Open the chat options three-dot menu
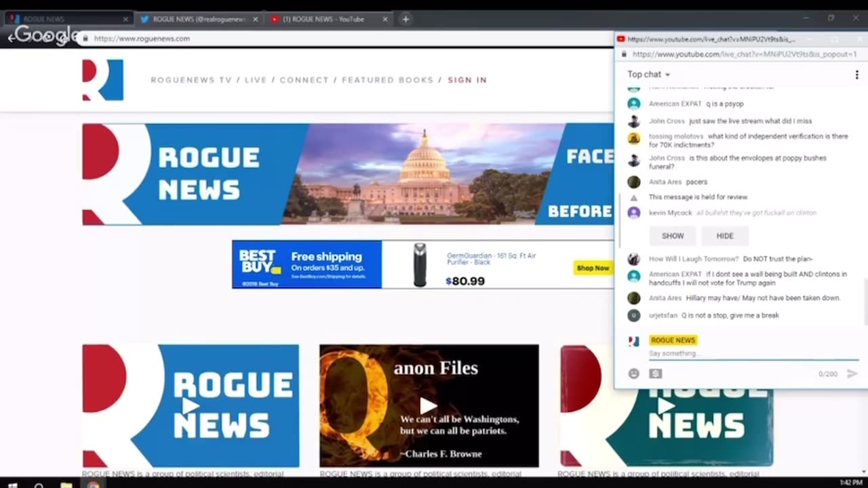The image size is (868, 488). tap(856, 75)
